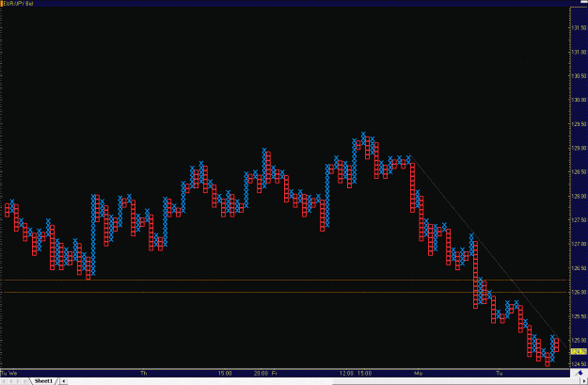Click the 128.50 price axis label

pyautogui.click(x=580, y=172)
